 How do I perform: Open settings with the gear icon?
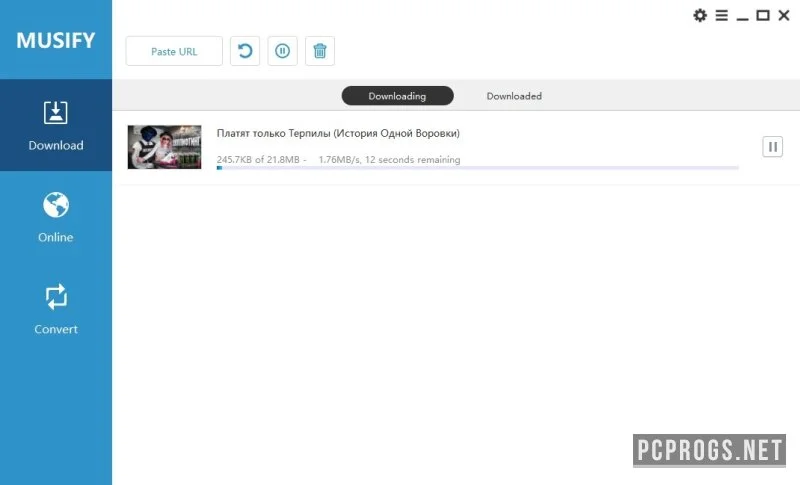click(700, 15)
